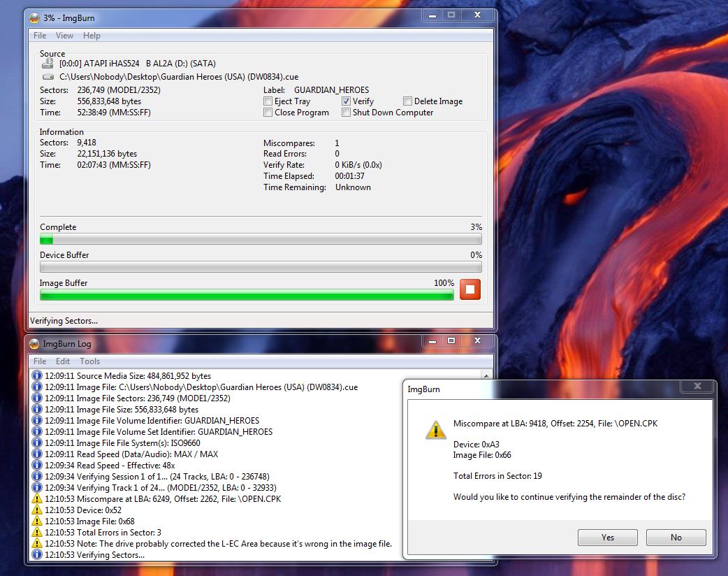Click the Time Elapsed value 00:01:37

click(349, 176)
